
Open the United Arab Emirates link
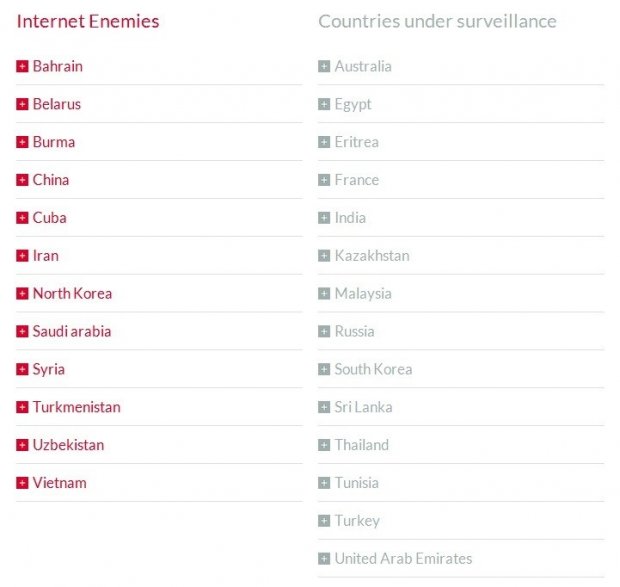(403, 559)
